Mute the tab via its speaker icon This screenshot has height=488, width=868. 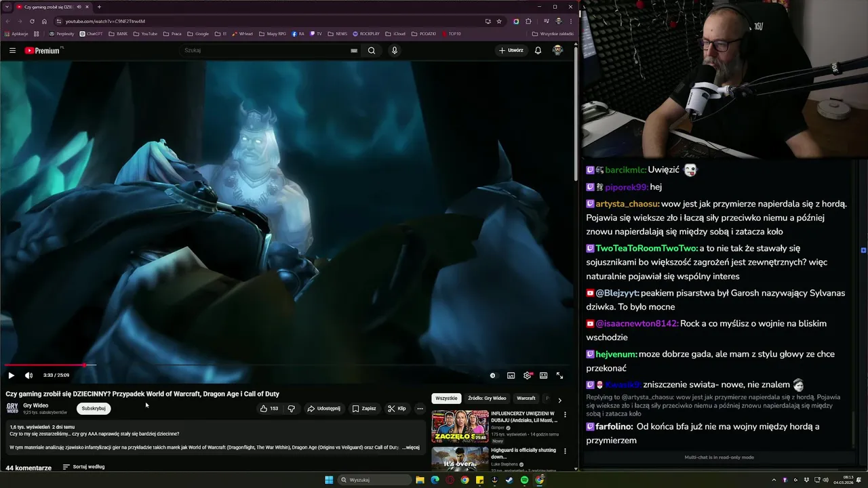[79, 7]
